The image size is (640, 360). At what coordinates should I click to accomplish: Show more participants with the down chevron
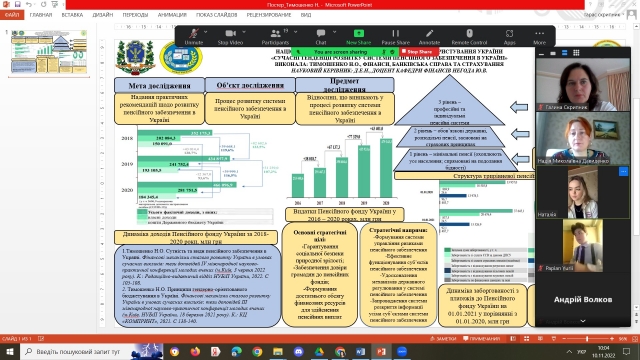[583, 321]
